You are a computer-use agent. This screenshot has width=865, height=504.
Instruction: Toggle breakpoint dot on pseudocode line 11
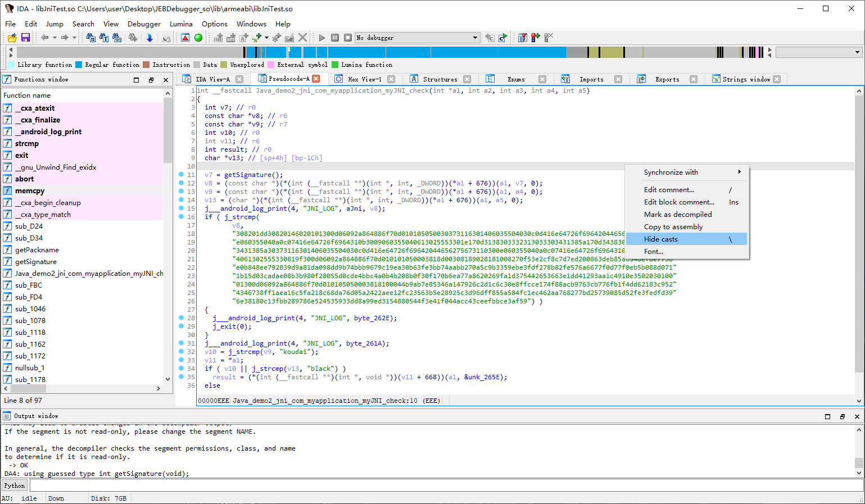coord(181,175)
